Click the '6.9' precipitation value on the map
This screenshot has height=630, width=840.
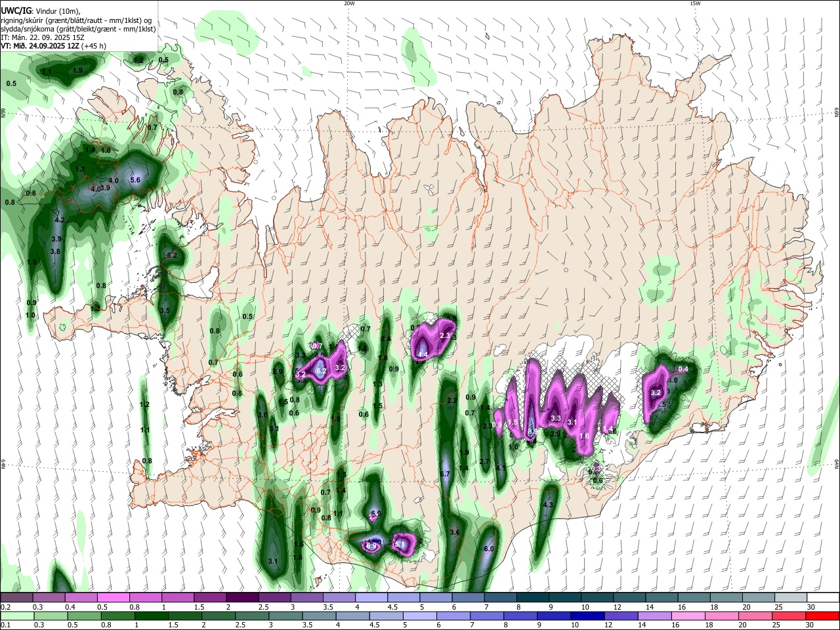click(x=371, y=545)
